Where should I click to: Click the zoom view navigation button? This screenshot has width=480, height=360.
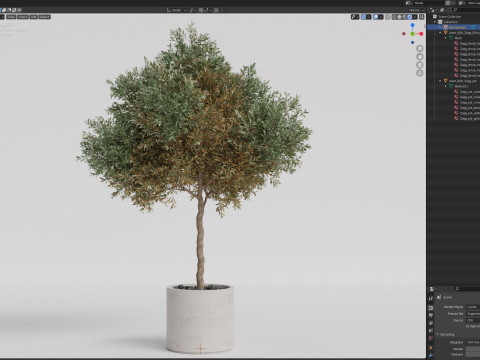[420, 48]
